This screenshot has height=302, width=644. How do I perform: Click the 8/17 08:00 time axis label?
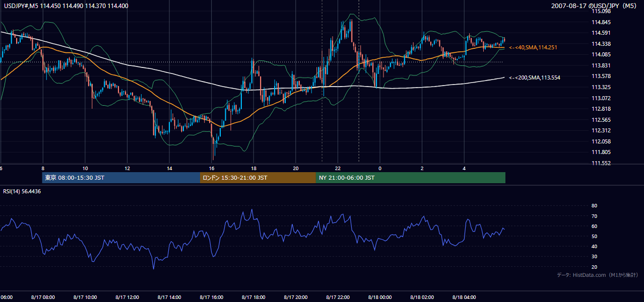click(x=43, y=297)
